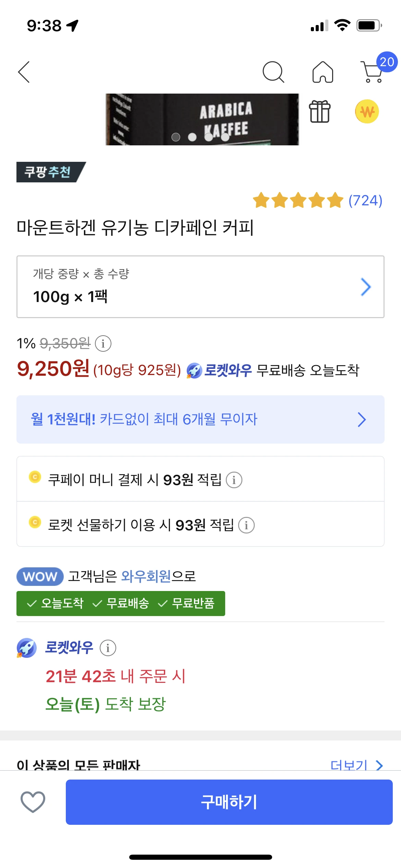Viewport: 401px width, 868px height.
Task: Select the first image carousel dot
Action: [x=176, y=137]
